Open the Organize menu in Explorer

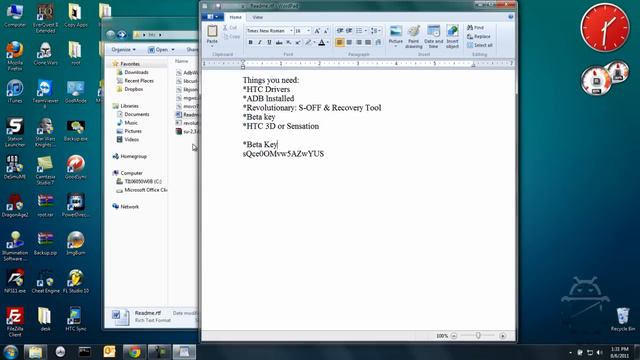(x=123, y=49)
